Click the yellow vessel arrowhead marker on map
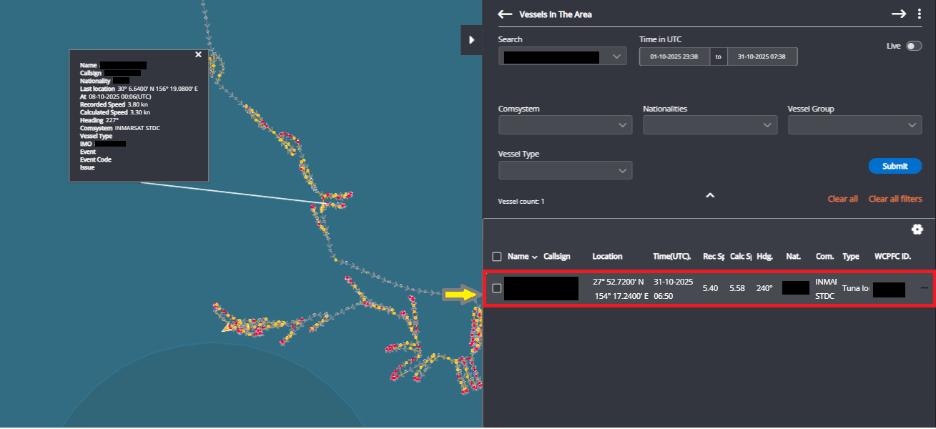This screenshot has height=429, width=936. tap(227, 328)
